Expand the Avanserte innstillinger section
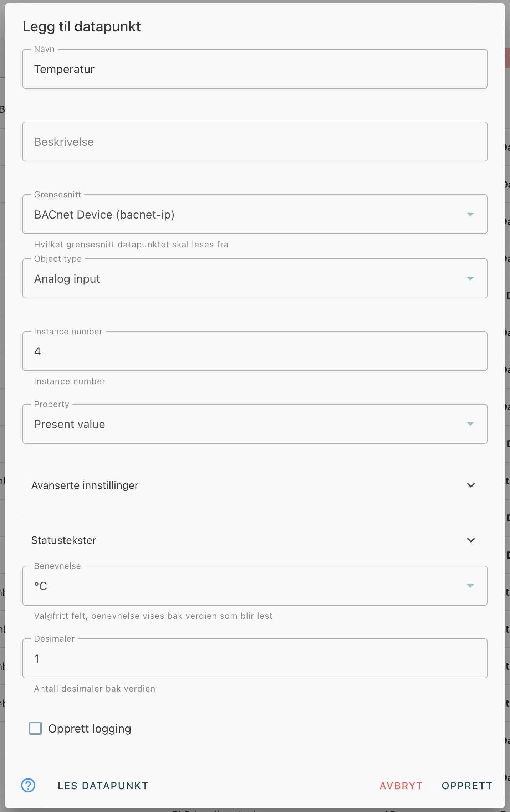The image size is (510, 812). point(255,485)
